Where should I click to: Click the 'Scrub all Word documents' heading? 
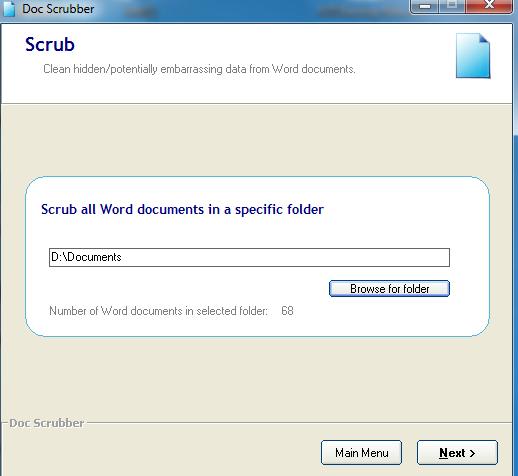pos(182,210)
